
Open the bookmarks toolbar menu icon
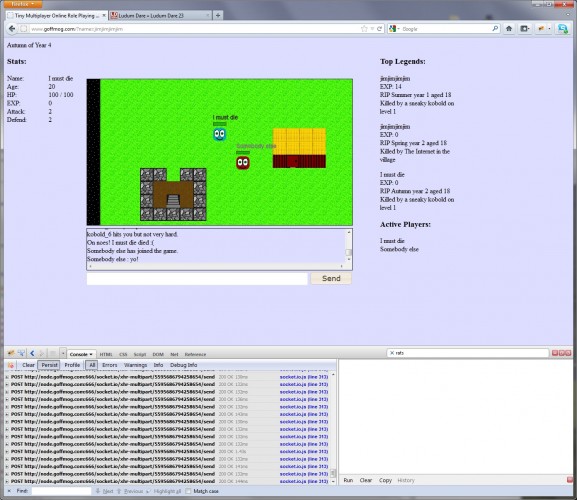pyautogui.click(x=524, y=28)
